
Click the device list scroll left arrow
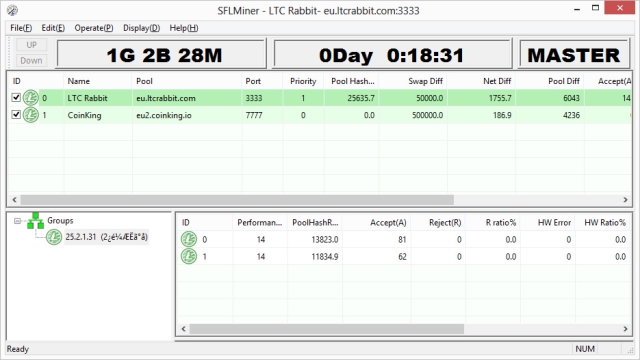pos(184,329)
